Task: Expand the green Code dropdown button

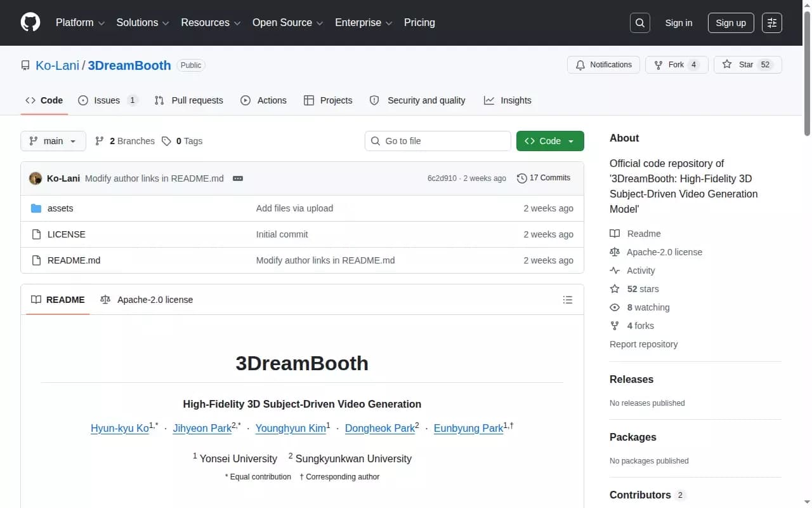Action: 550,141
